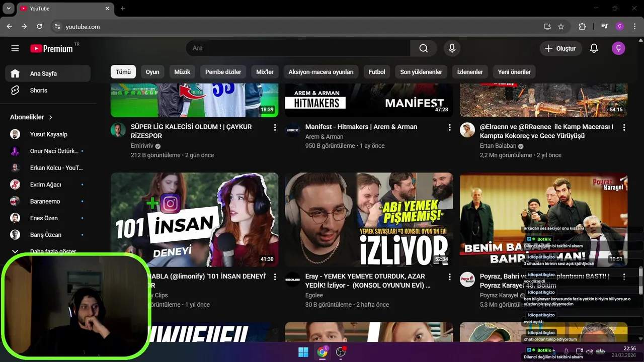The image size is (644, 362).
Task: Start voice search with microphone
Action: [452, 48]
